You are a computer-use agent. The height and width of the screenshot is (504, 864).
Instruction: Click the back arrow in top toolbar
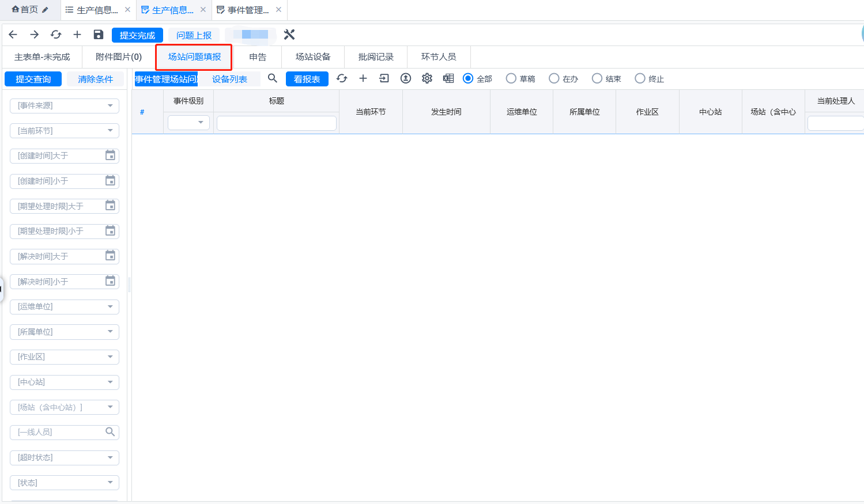point(13,35)
